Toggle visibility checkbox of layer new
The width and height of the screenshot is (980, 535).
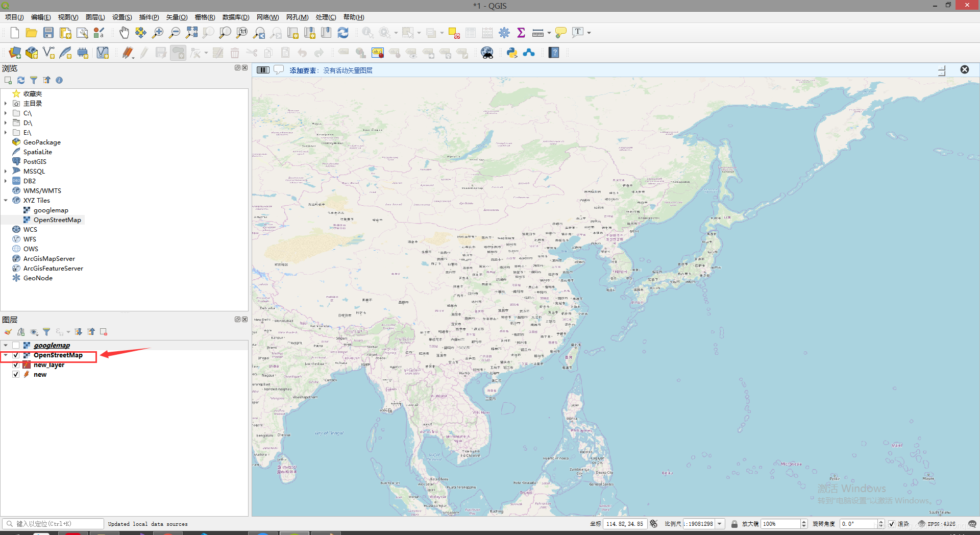click(x=16, y=375)
